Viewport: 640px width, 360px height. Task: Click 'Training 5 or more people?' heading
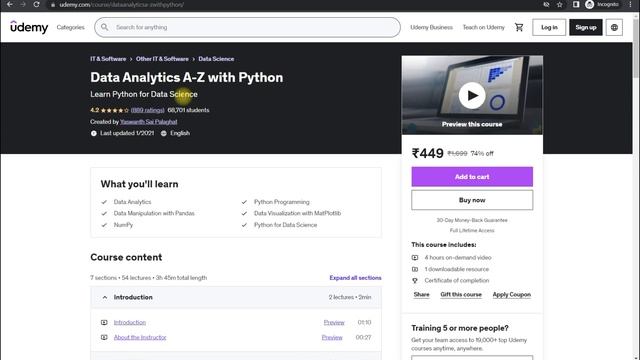click(x=460, y=328)
